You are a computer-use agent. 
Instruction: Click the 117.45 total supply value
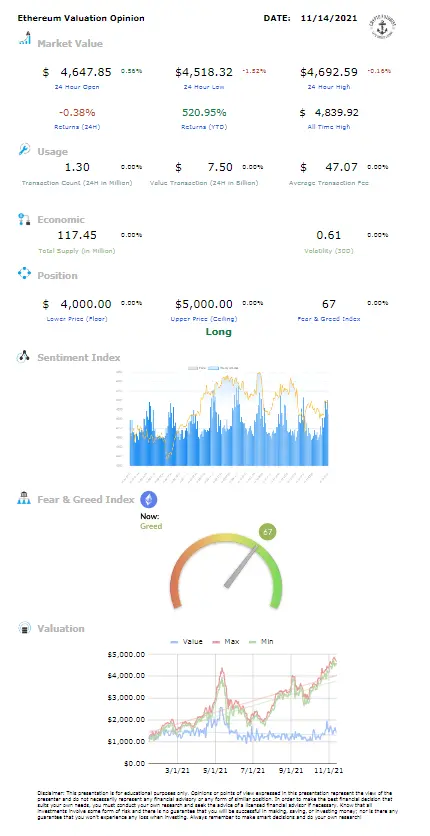pos(77,235)
